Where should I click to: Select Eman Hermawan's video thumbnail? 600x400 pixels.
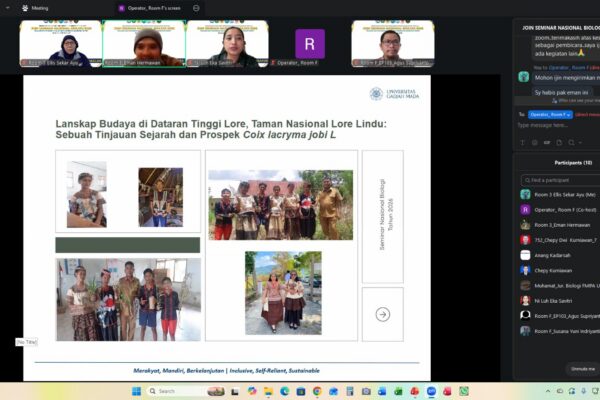pos(144,44)
